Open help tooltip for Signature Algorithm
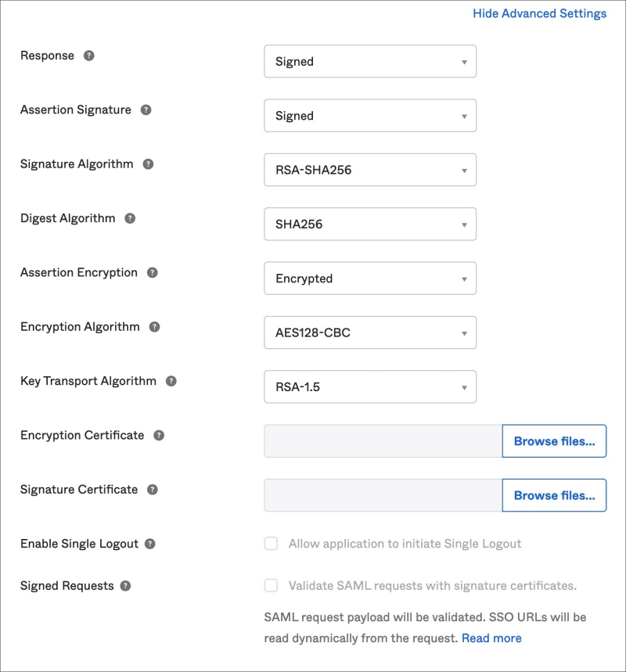Screen dimensions: 626x672 click(x=148, y=164)
